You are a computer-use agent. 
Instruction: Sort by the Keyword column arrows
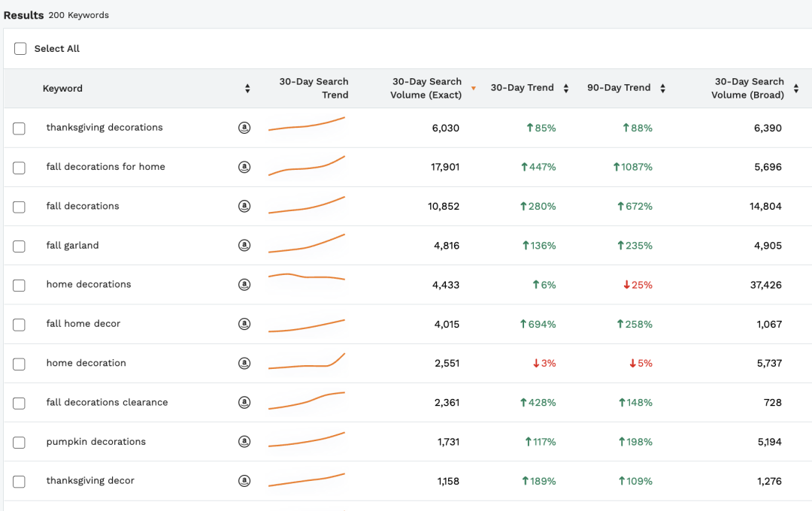247,89
